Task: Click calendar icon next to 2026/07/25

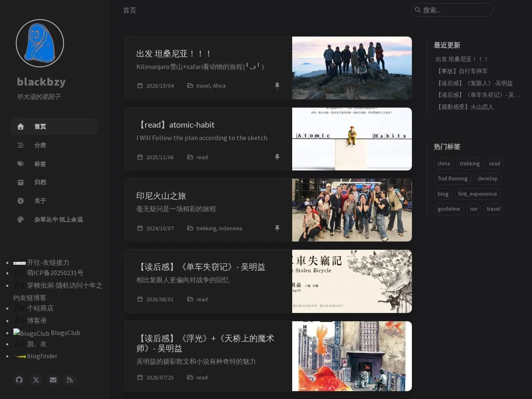Action: pyautogui.click(x=140, y=377)
